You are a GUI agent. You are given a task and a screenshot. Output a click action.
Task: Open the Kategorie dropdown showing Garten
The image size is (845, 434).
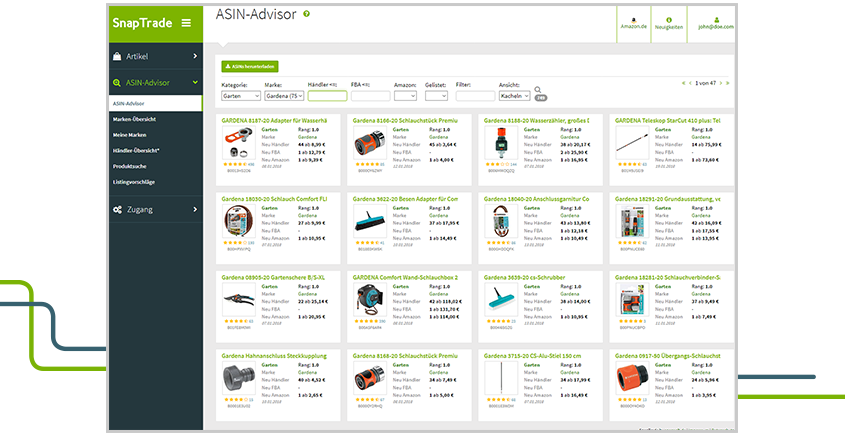pos(241,95)
